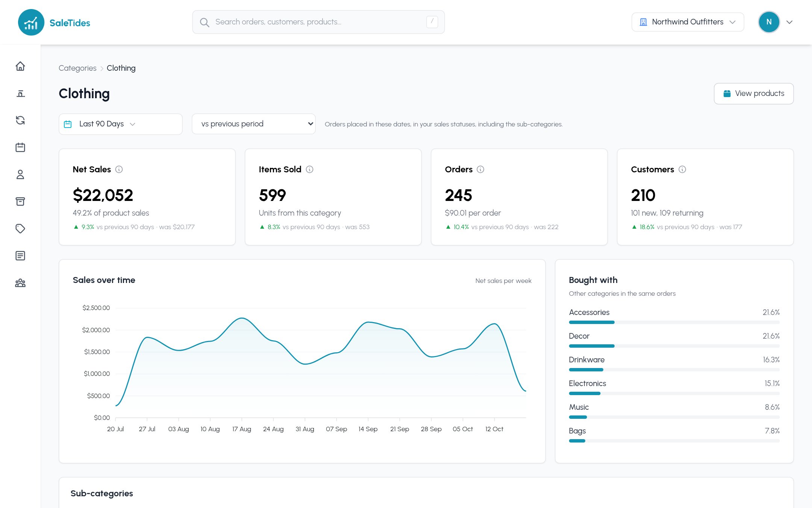The image size is (812, 508).
Task: Go to the Categories breadcrumb
Action: click(x=77, y=68)
